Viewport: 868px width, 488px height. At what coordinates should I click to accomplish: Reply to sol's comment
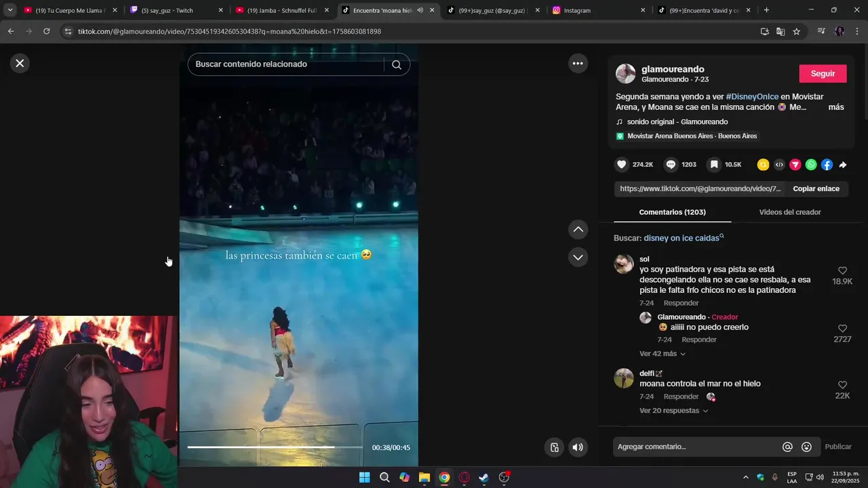[681, 303]
